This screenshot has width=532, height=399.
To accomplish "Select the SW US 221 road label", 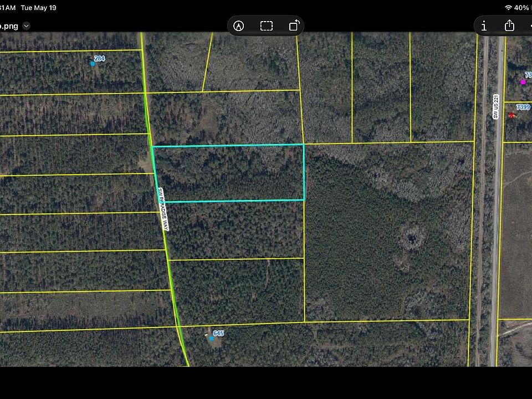I will (x=496, y=106).
